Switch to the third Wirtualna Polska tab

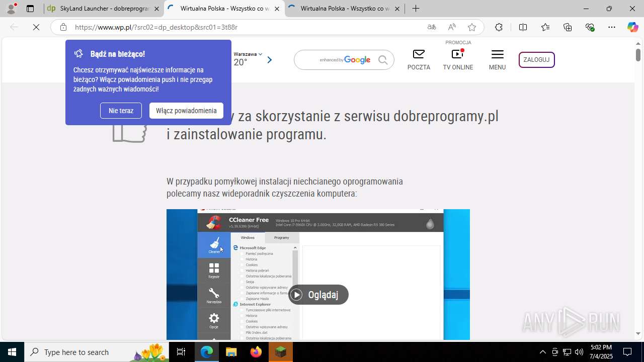345,9
